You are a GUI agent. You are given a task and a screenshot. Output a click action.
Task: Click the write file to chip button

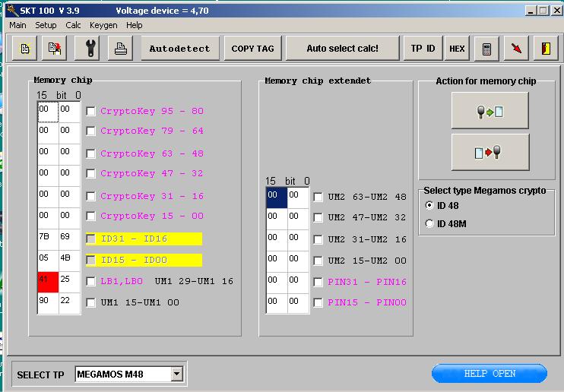[490, 152]
